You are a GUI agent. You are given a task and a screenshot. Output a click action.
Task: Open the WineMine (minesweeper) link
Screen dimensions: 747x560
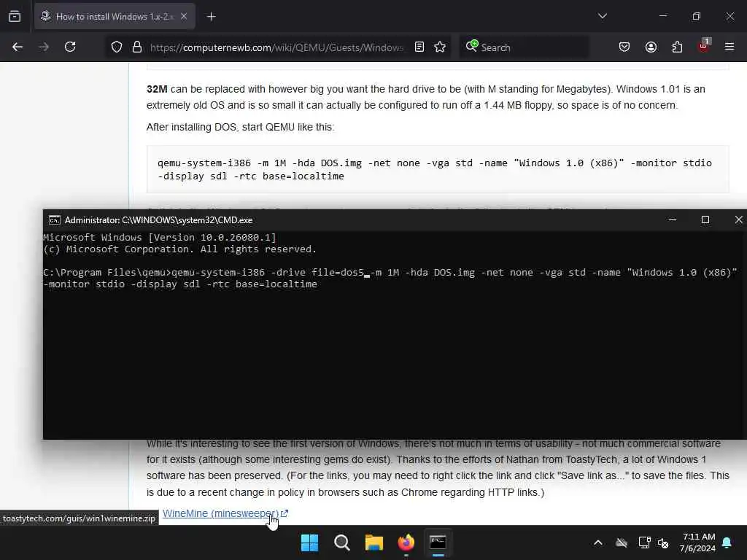coord(225,513)
